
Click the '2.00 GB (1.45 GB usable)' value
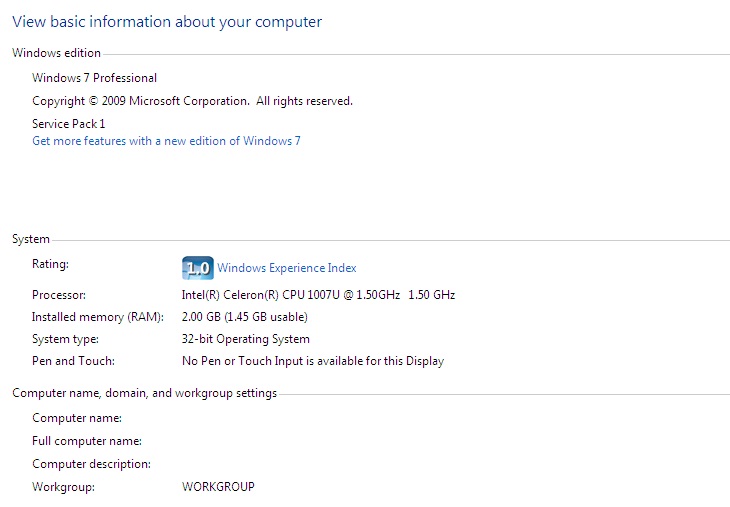point(245,317)
